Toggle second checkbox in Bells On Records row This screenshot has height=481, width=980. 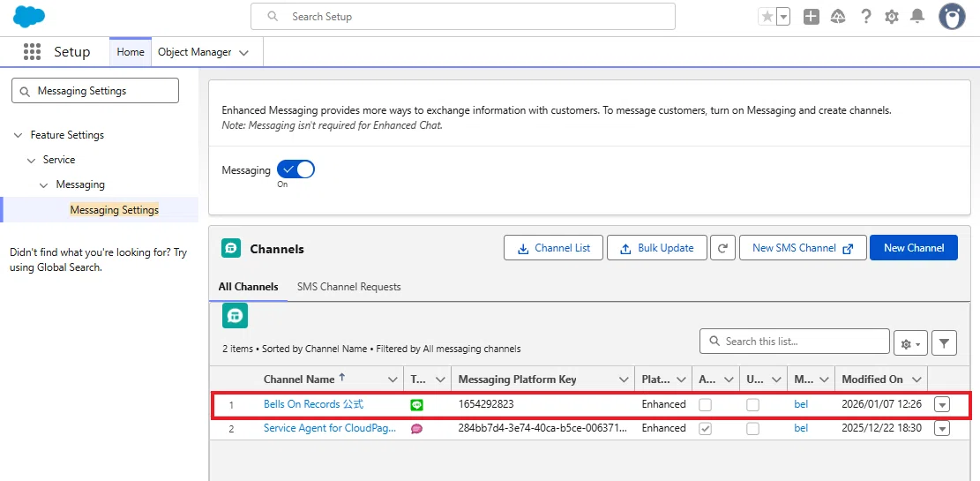click(x=753, y=405)
